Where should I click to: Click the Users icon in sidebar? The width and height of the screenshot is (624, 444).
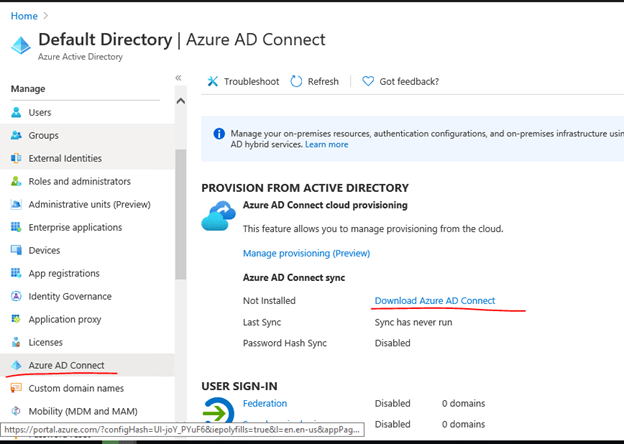coord(16,113)
